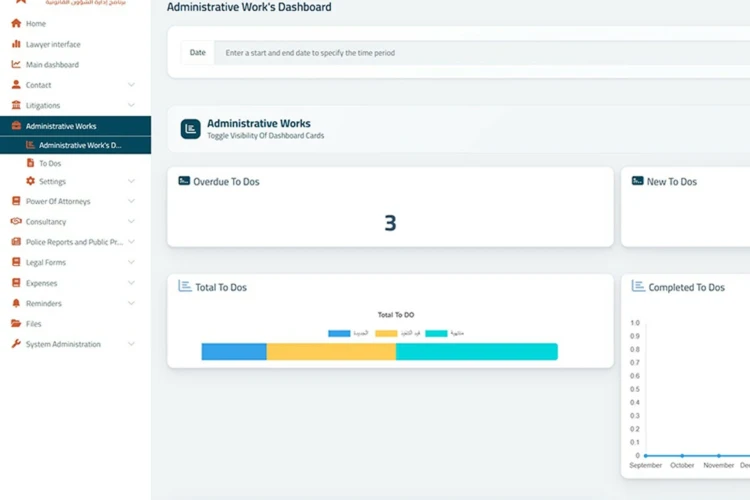
Task: Expand the Expenses chevron
Action: click(131, 283)
